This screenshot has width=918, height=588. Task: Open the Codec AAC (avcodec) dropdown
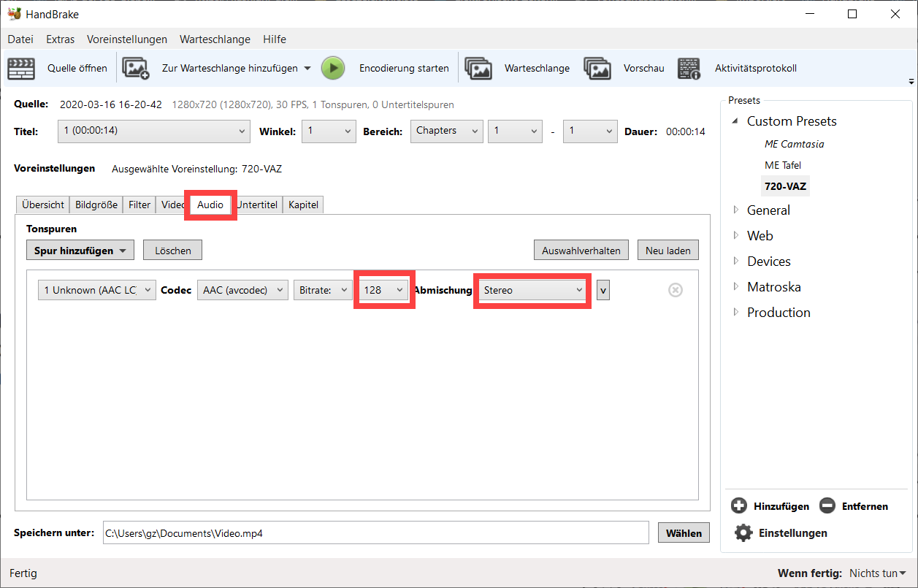tap(242, 290)
